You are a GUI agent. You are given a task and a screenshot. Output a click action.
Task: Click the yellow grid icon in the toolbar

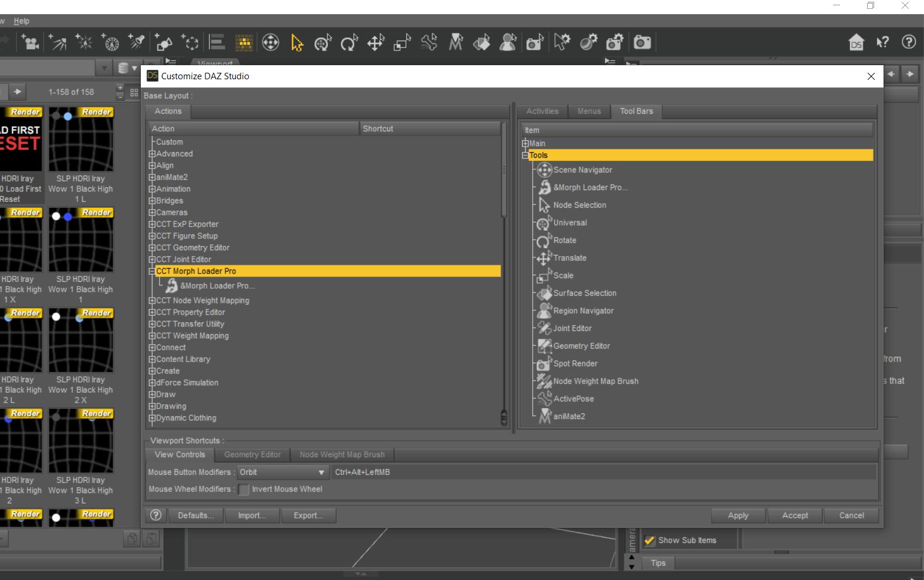(244, 42)
